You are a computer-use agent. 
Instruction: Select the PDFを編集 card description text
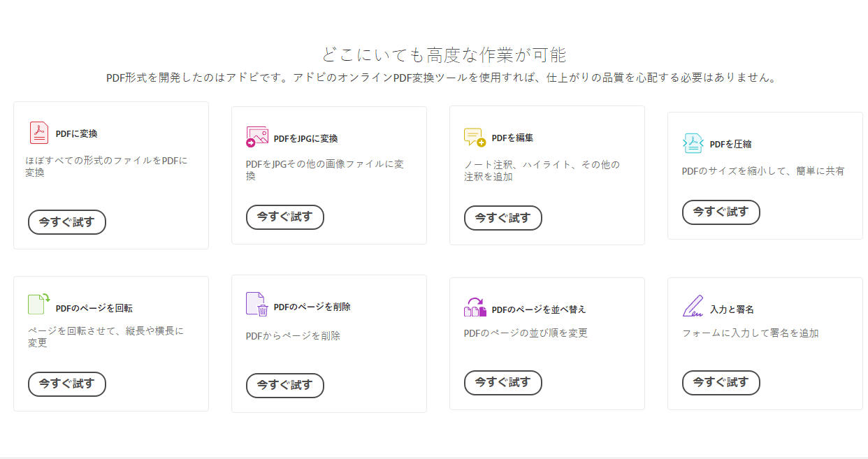point(542,170)
